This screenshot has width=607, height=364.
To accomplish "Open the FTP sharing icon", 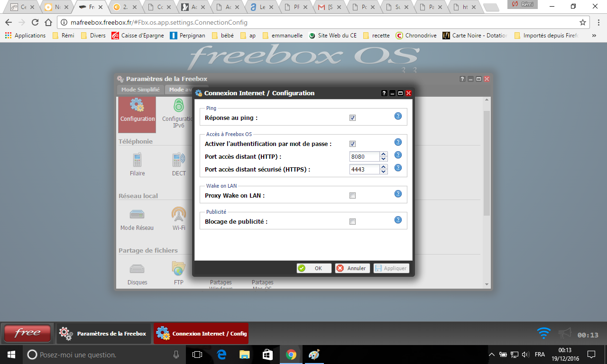I will click(x=179, y=273).
